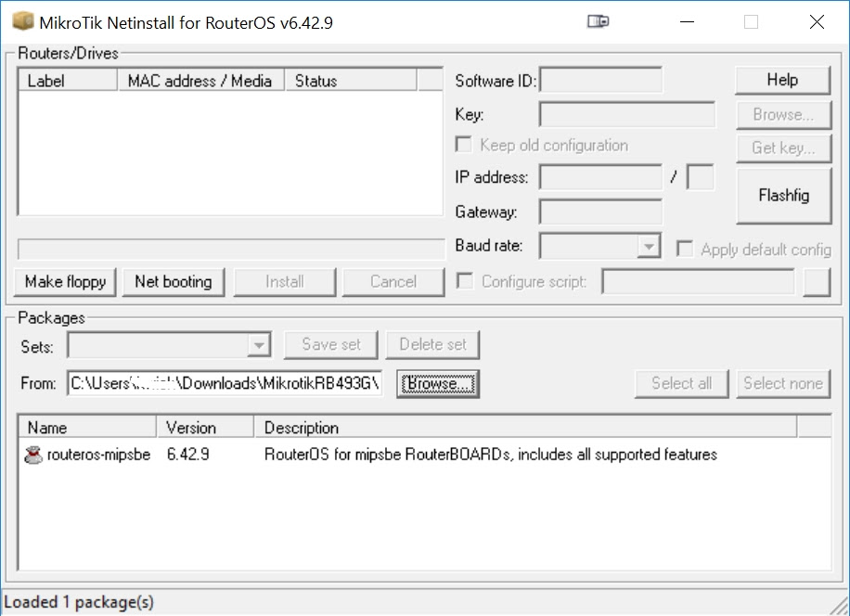Tick the Configure script checkbox
This screenshot has width=850, height=616.
[x=465, y=281]
